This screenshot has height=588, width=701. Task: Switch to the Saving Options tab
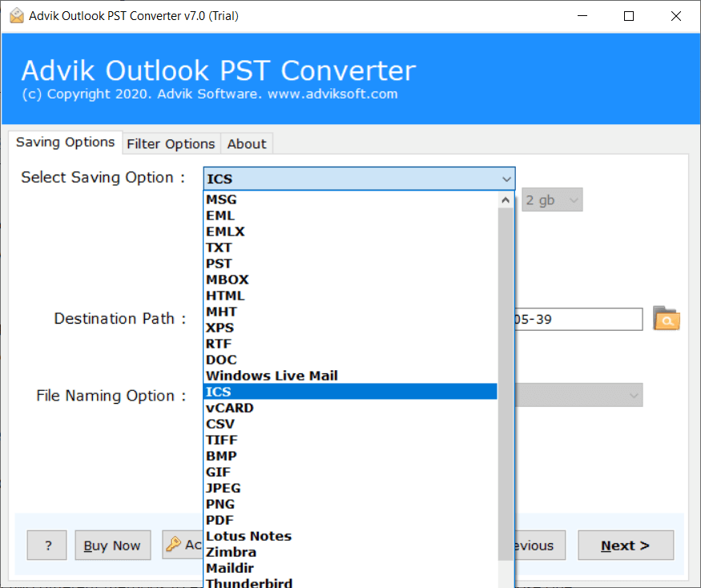[65, 142]
